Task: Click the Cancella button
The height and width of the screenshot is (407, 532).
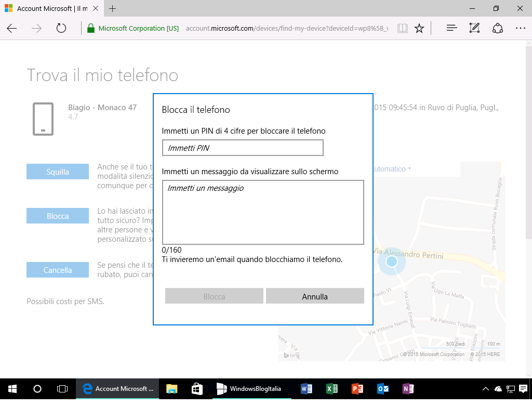Action: (x=58, y=270)
